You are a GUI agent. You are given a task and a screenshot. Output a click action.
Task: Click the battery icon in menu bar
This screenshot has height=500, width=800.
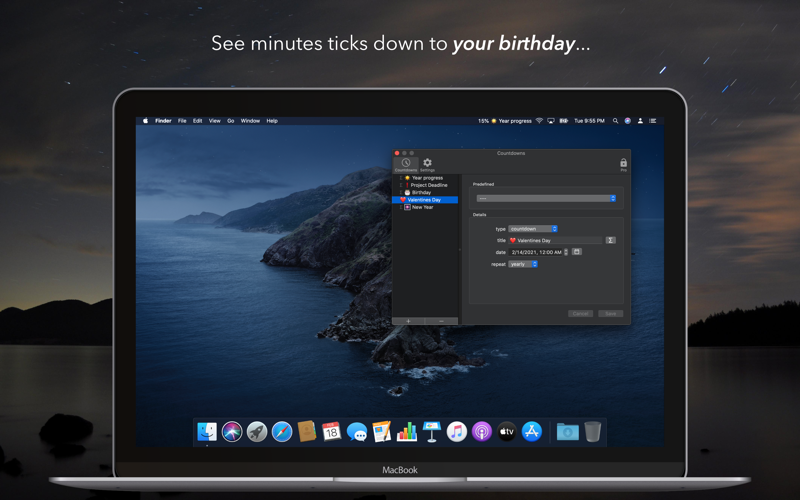click(564, 121)
